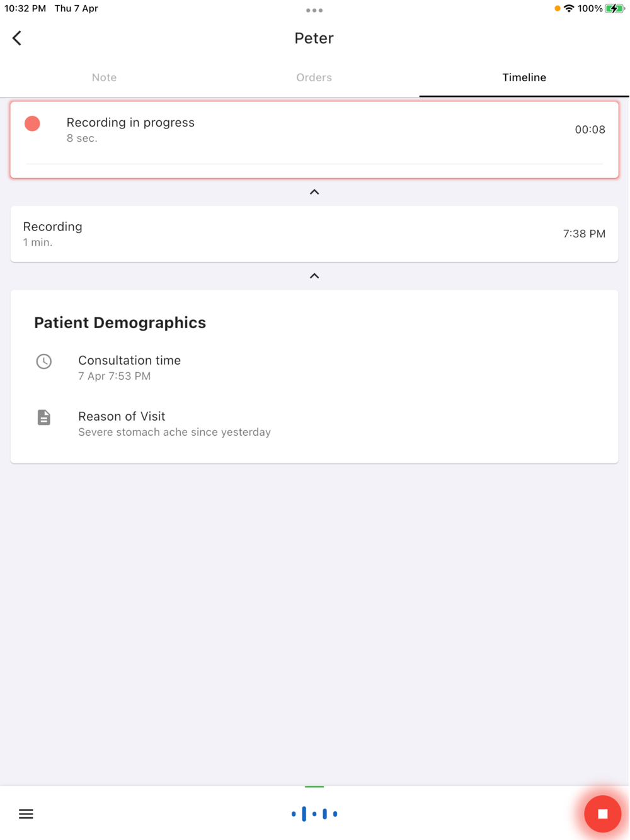The image size is (630, 840).
Task: Collapse chevron below the 7:38 PM recording
Action: pyautogui.click(x=314, y=276)
